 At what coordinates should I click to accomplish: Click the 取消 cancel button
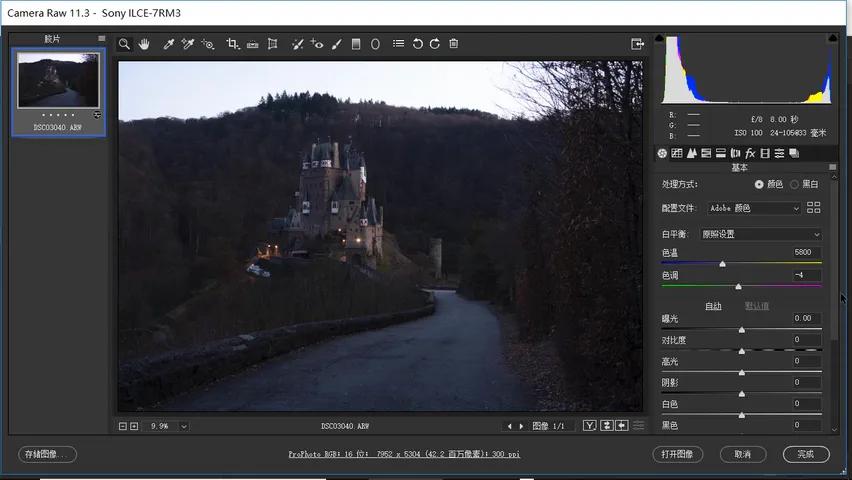point(743,454)
